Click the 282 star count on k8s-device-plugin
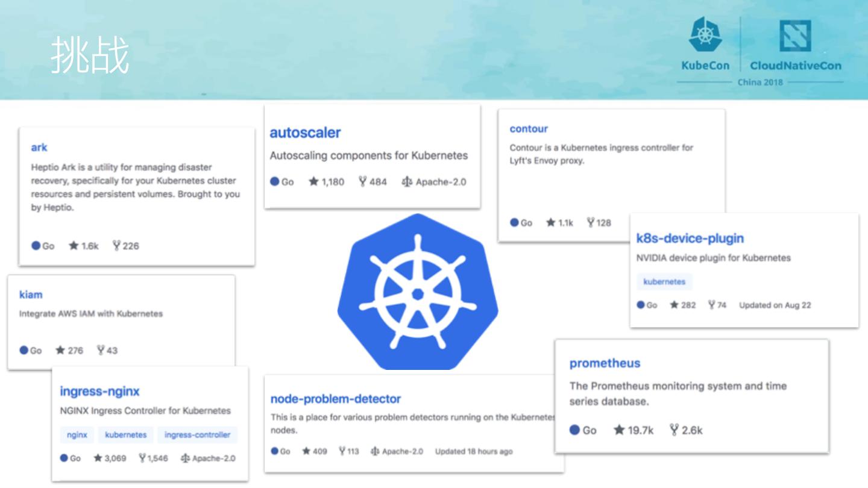This screenshot has height=488, width=868. [x=688, y=305]
